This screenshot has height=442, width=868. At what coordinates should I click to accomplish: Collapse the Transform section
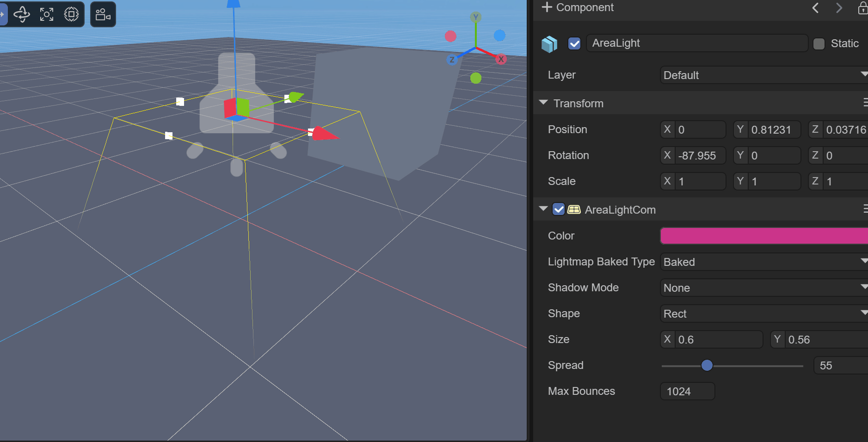[x=543, y=103]
